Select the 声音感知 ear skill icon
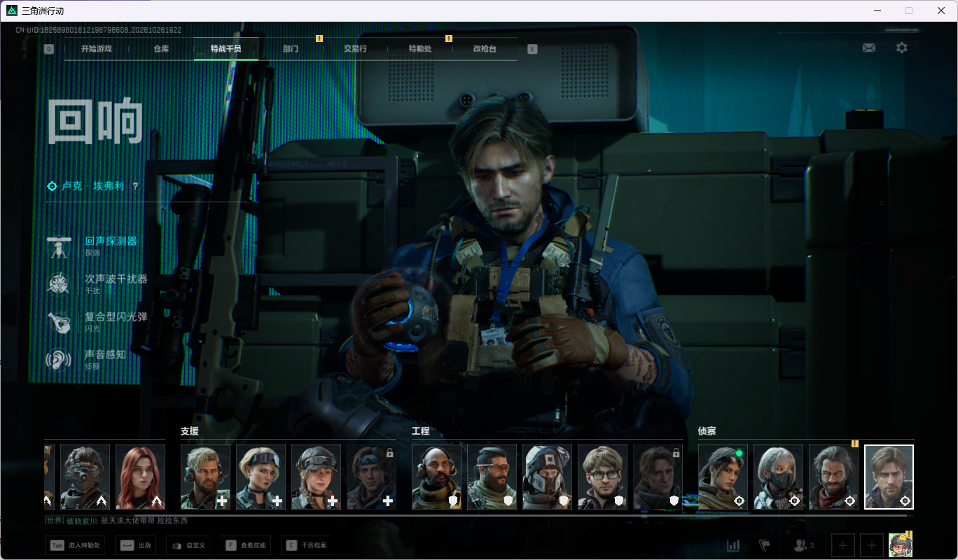This screenshot has width=958, height=560. (57, 360)
